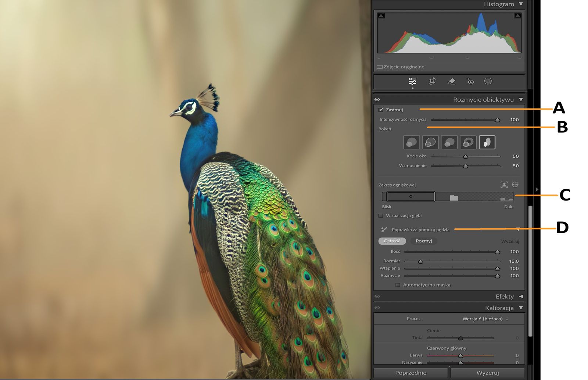Click the Wzmocnienie value 50

pyautogui.click(x=516, y=166)
